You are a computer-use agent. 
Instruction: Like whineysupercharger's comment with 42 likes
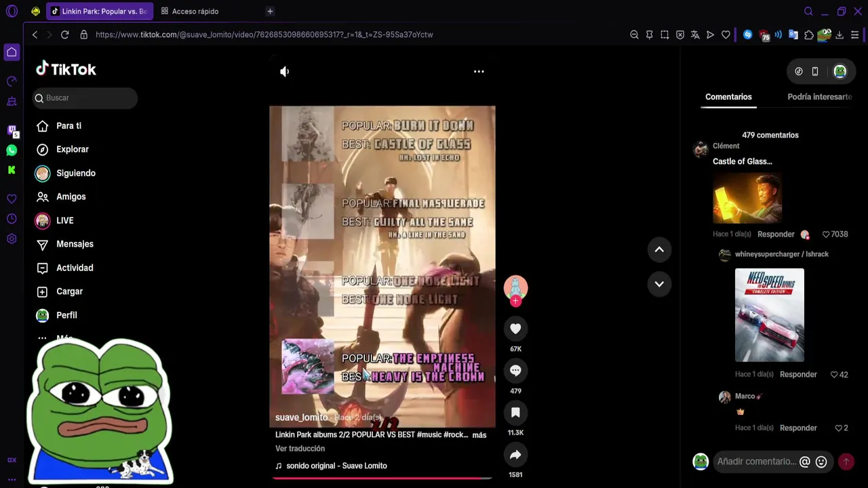[x=834, y=375]
